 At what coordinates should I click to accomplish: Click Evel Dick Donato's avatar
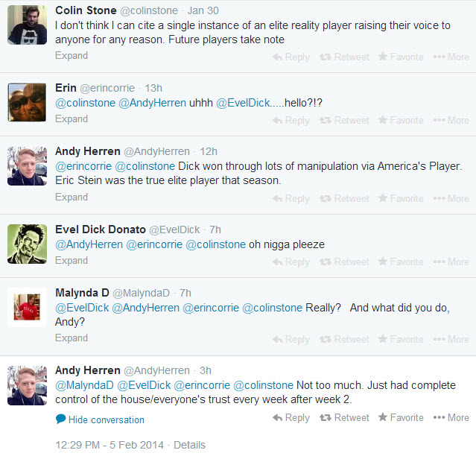28,243
